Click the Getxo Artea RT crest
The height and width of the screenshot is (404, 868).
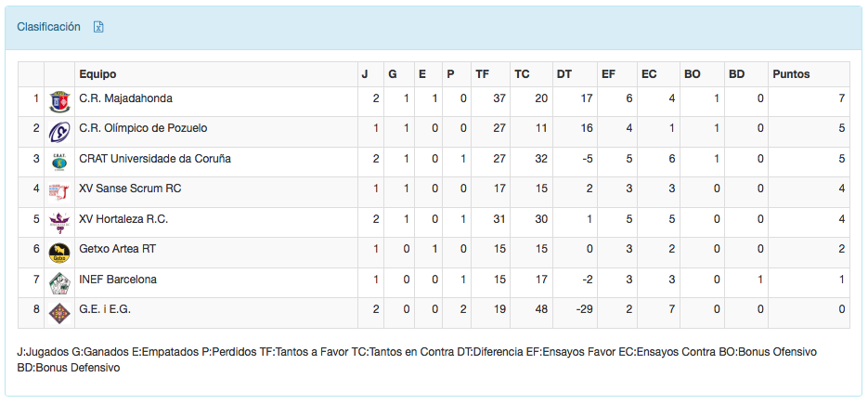59,252
